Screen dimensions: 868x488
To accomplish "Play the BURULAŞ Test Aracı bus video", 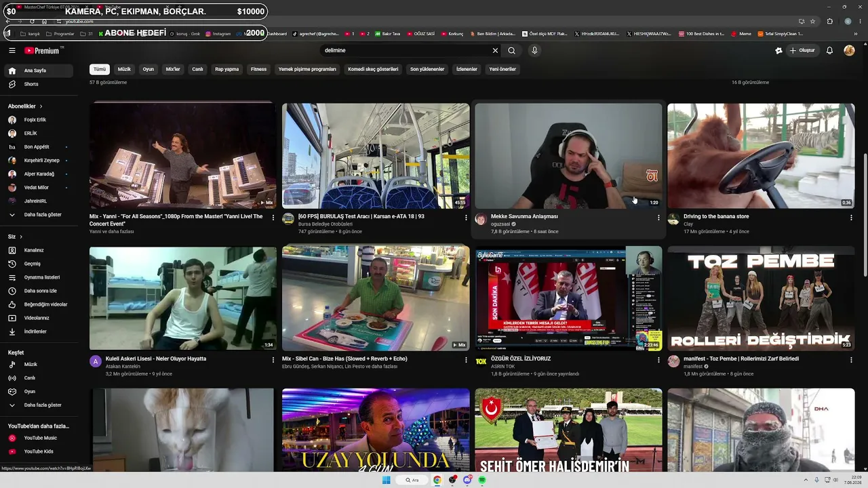I will pos(376,156).
